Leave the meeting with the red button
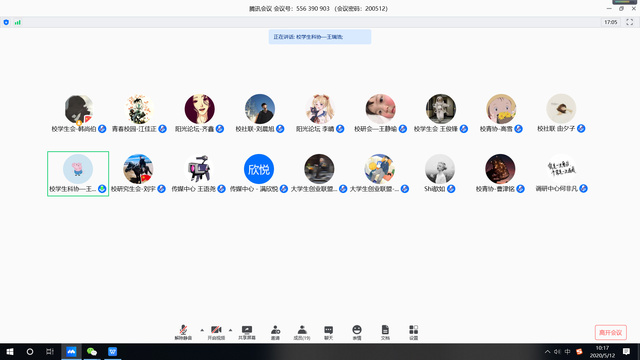Screen dimensions: 640x360 pos(611,332)
